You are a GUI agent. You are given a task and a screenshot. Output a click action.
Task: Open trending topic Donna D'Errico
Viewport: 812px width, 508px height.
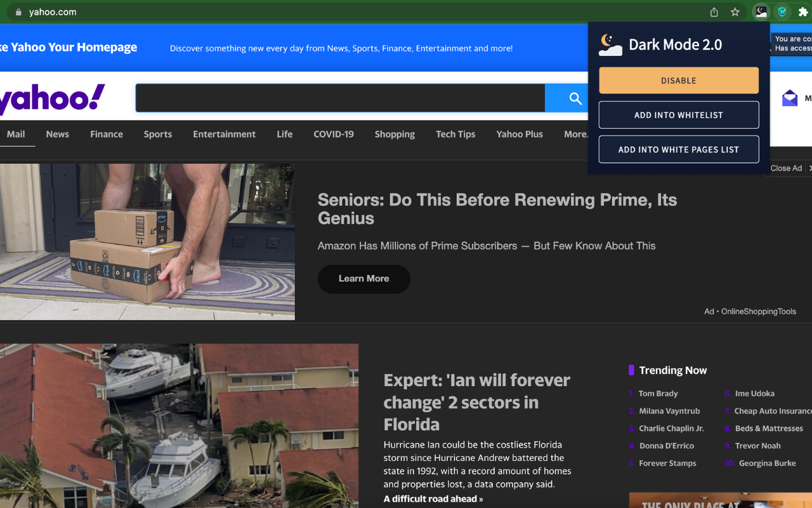pyautogui.click(x=667, y=446)
